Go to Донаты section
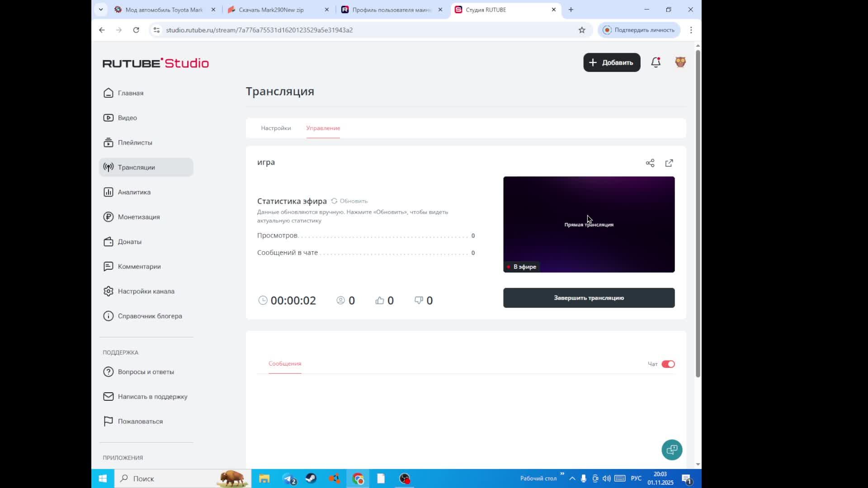 [129, 242]
